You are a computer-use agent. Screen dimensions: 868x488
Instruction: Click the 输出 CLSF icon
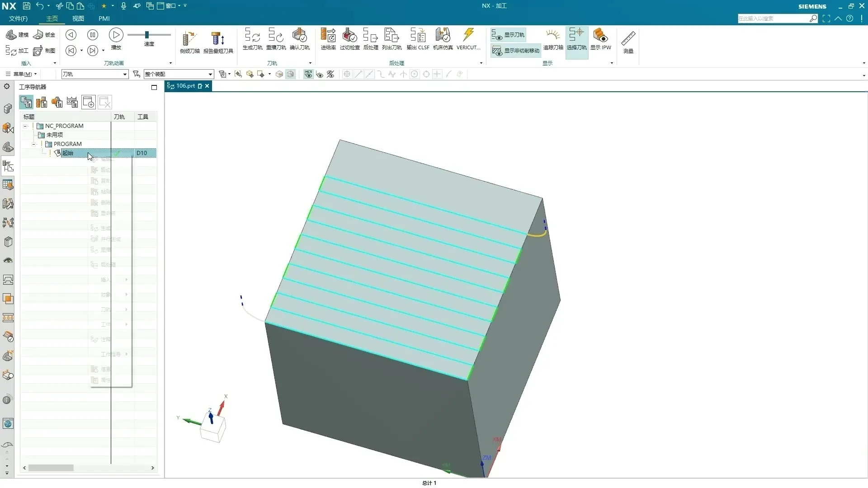point(418,36)
